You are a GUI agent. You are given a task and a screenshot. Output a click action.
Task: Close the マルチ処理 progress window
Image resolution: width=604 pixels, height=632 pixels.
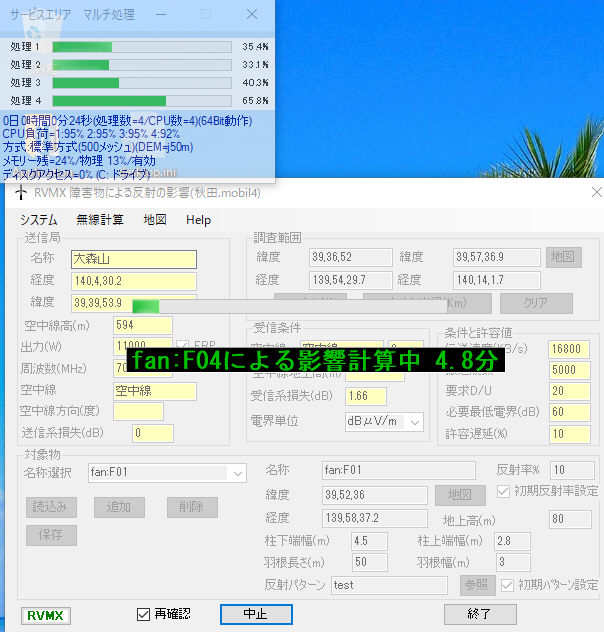click(252, 15)
